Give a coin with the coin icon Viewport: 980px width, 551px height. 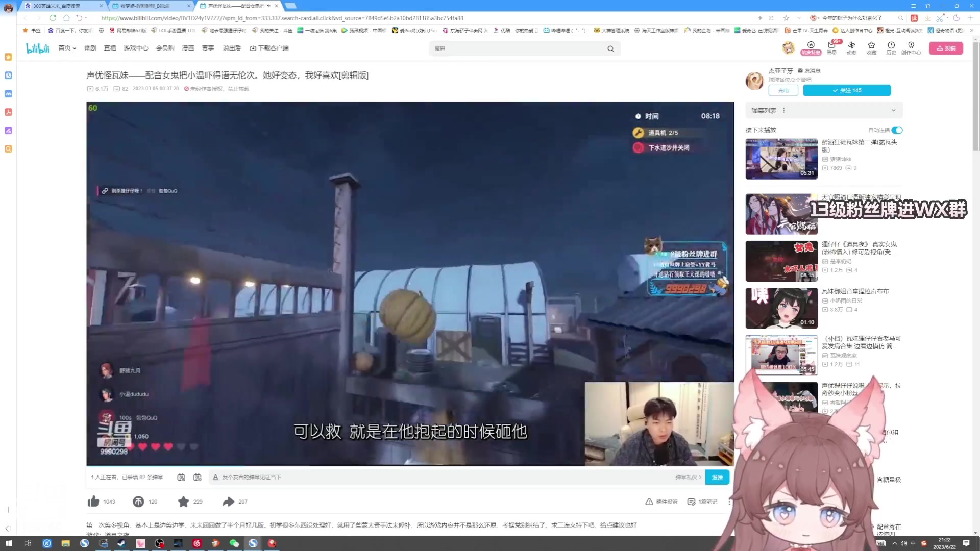[138, 502]
